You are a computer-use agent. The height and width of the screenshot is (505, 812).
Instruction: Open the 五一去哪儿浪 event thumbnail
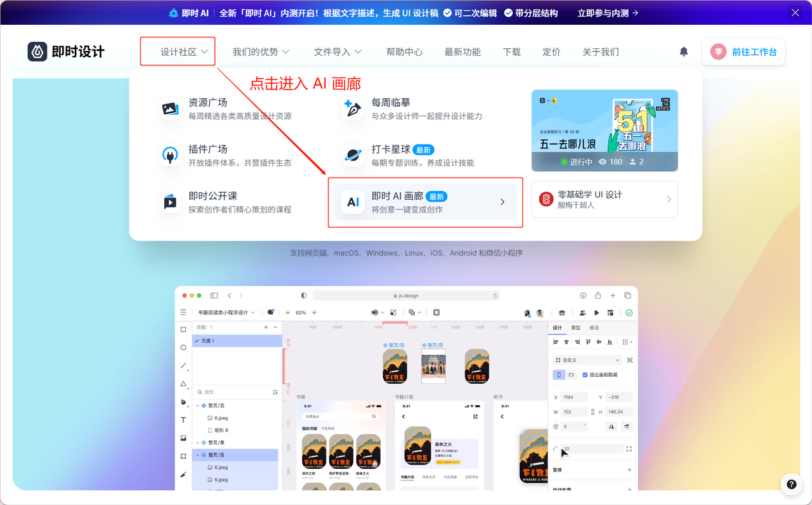coord(605,131)
